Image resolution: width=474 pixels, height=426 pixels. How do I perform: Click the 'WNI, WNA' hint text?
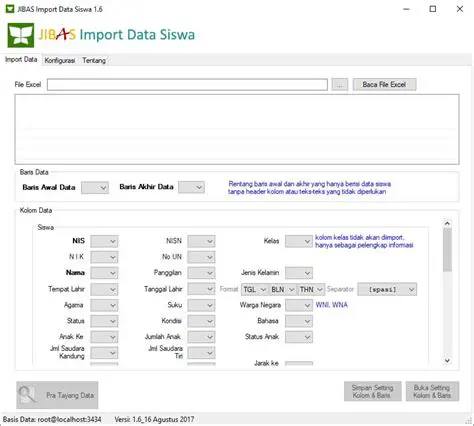click(x=332, y=305)
